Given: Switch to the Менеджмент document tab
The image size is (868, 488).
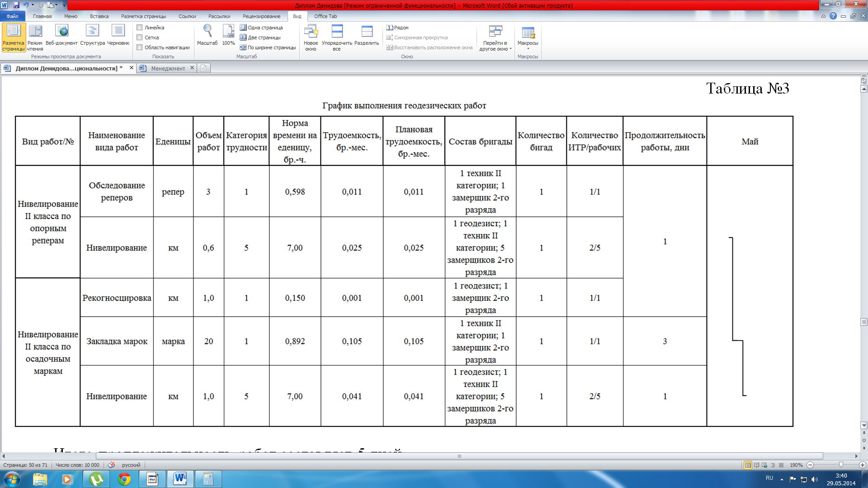Looking at the screenshot, I should pos(168,68).
